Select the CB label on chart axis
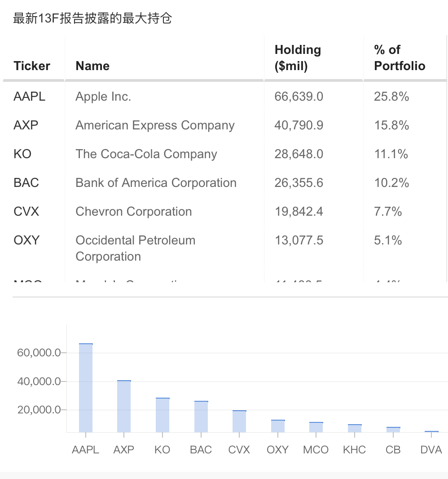 pyautogui.click(x=393, y=450)
